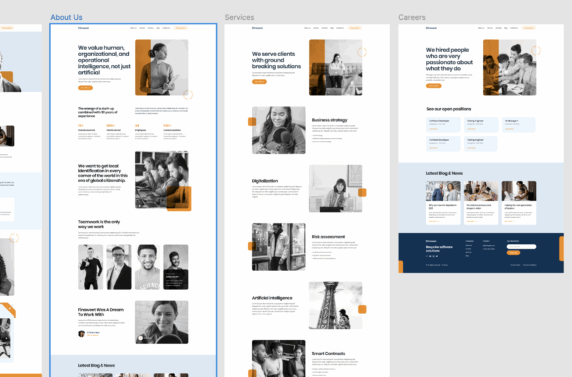This screenshot has width=572, height=377.
Task: Click the small avatar under testimonial quote
Action: (81, 334)
